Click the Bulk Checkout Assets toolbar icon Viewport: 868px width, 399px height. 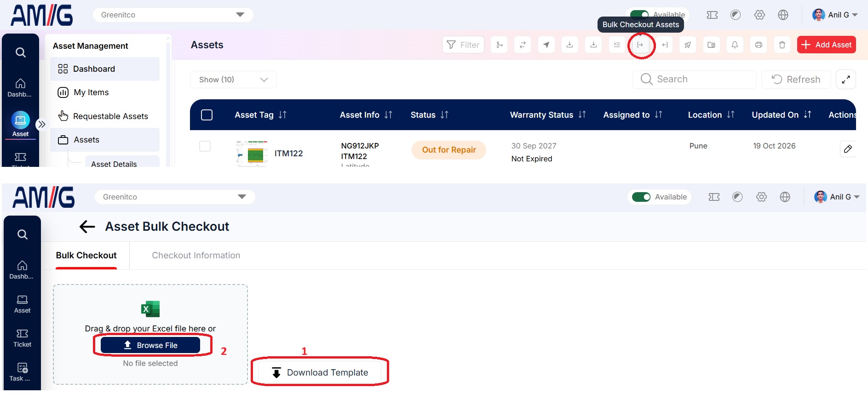click(x=640, y=45)
